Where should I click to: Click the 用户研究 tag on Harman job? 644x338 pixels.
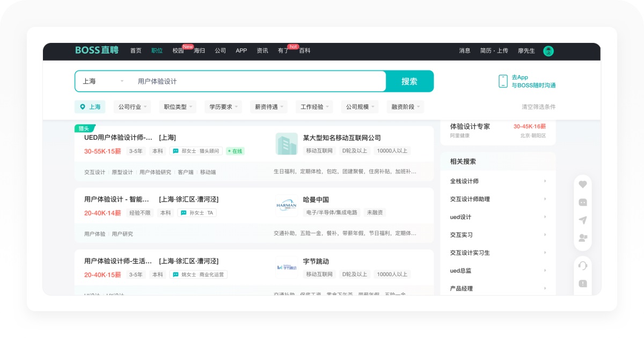pos(122,234)
